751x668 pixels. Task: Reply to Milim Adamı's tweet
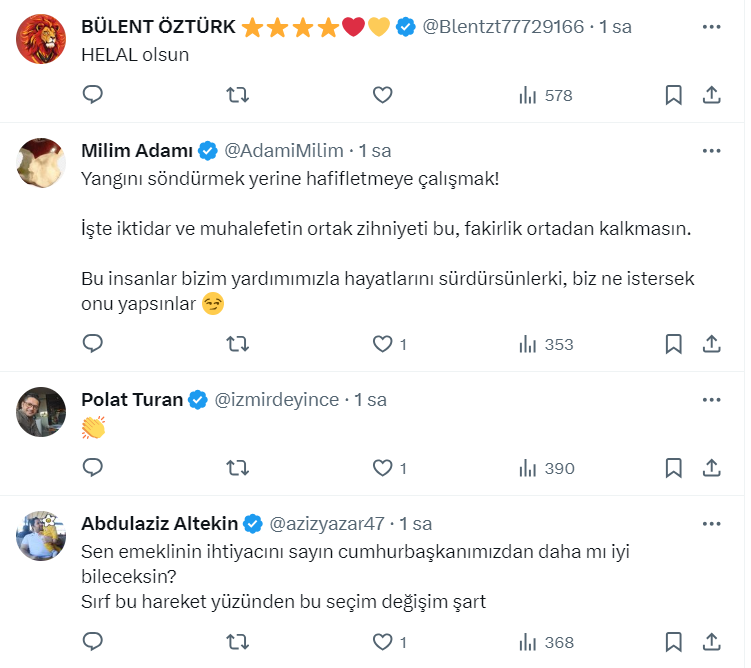[93, 344]
